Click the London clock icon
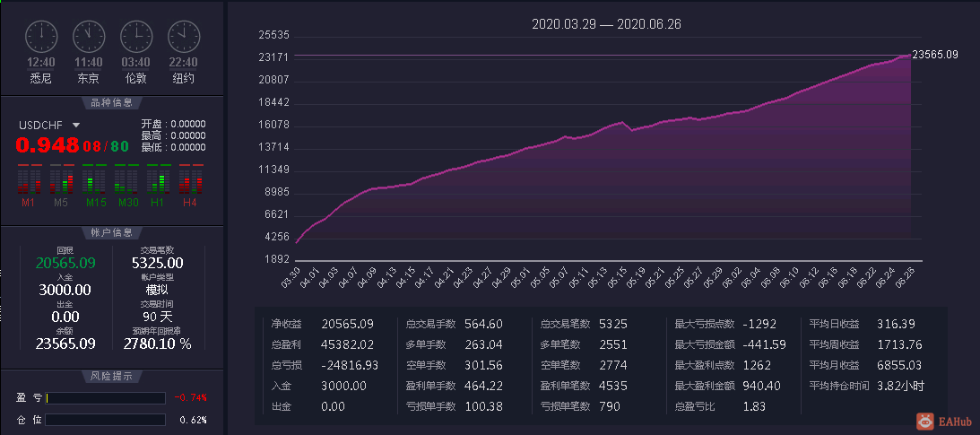Image resolution: width=980 pixels, height=435 pixels. [x=136, y=37]
